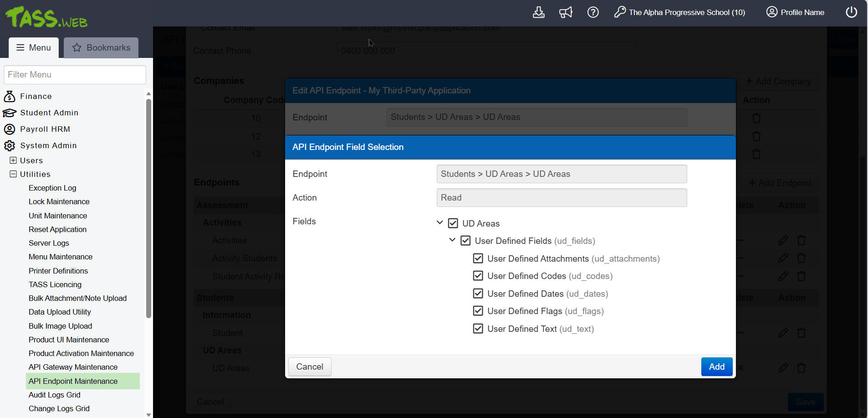Uncheck the UD Areas checkbox
The width and height of the screenshot is (868, 418).
[x=453, y=223]
